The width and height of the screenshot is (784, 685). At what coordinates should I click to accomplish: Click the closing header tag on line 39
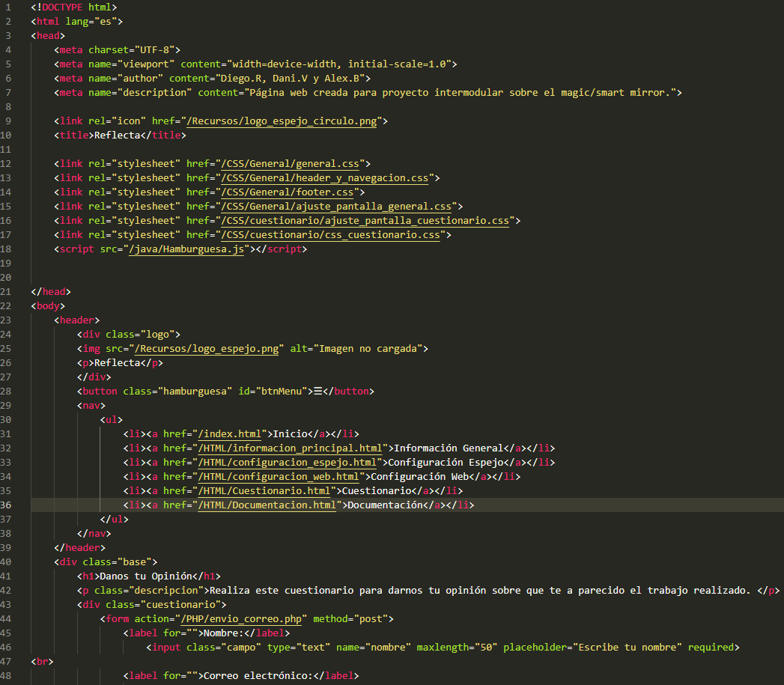[80, 549]
